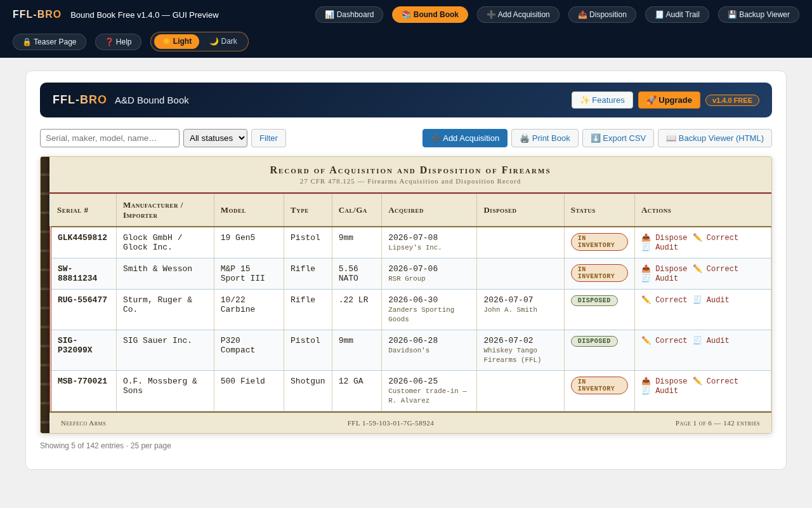Correct the MSB-770021 entry

coord(716,382)
